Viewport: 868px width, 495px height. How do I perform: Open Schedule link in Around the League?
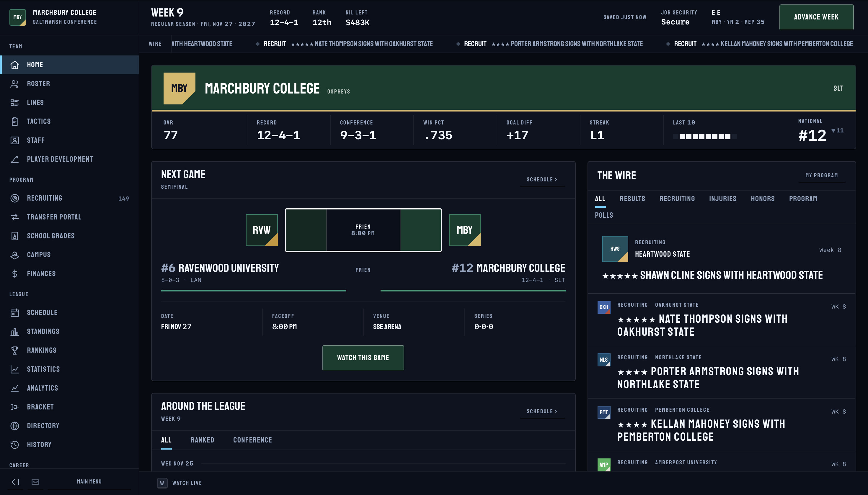[x=542, y=411]
